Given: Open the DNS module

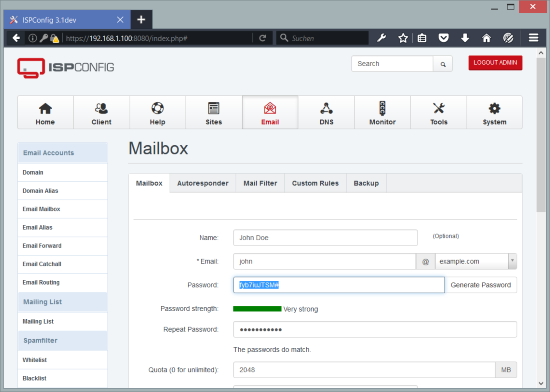Looking at the screenshot, I should (326, 113).
